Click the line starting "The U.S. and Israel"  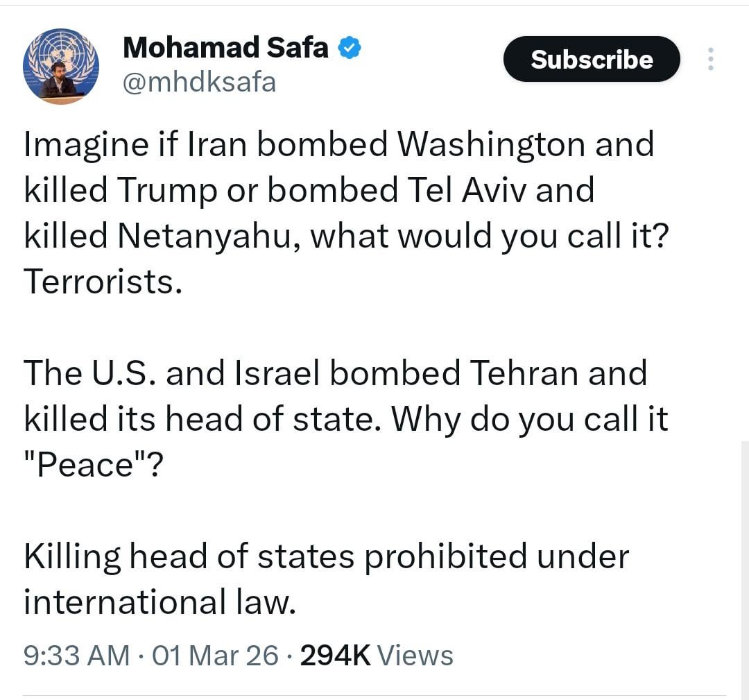coord(335,373)
